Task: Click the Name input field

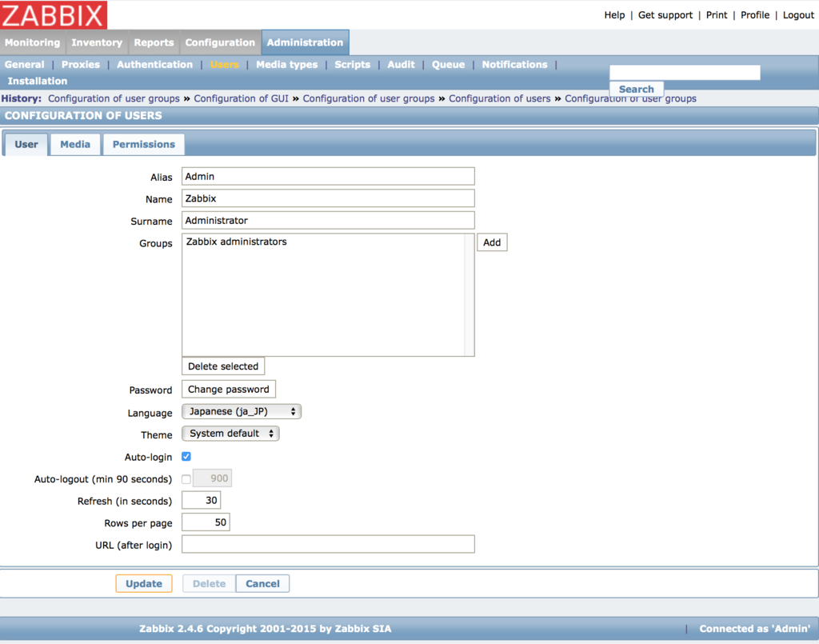Action: [328, 198]
